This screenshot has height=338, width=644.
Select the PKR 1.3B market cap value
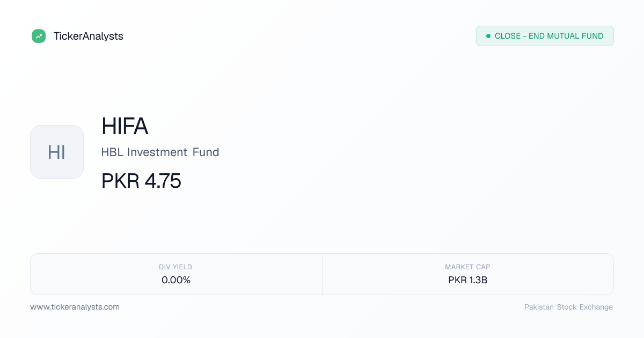467,280
